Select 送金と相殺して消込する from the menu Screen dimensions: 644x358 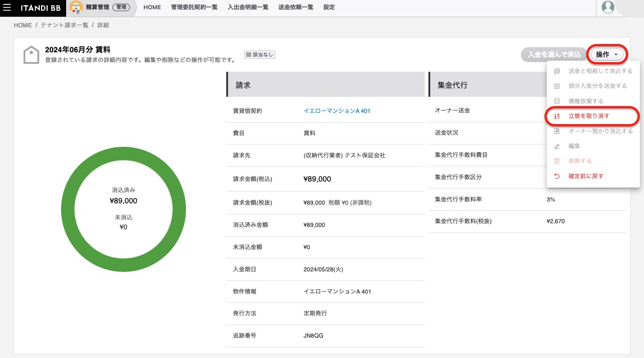click(x=593, y=71)
